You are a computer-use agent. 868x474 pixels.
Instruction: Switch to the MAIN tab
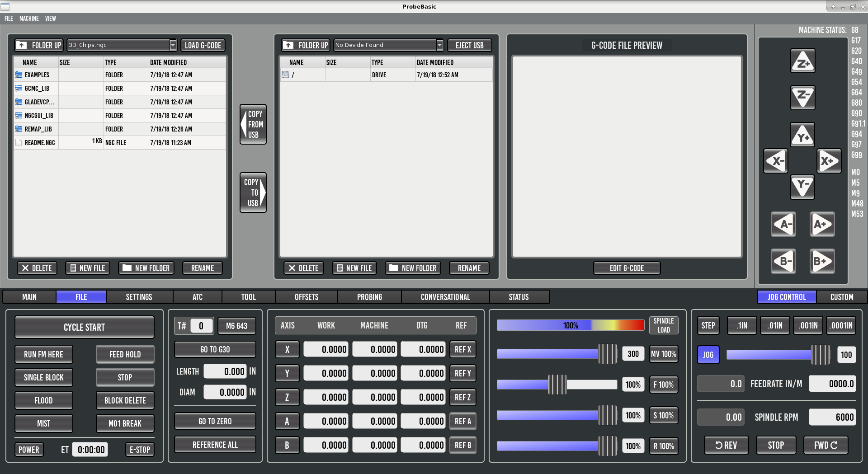pos(29,297)
